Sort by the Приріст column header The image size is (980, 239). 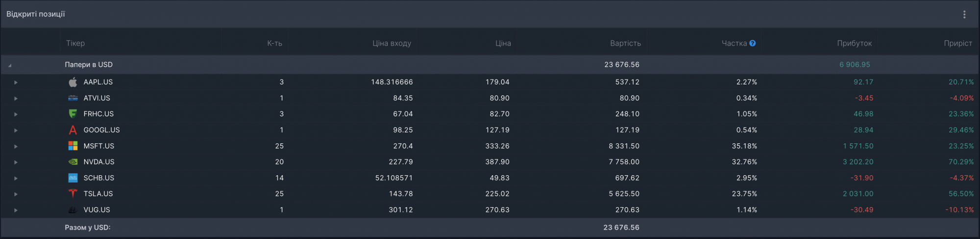point(957,43)
